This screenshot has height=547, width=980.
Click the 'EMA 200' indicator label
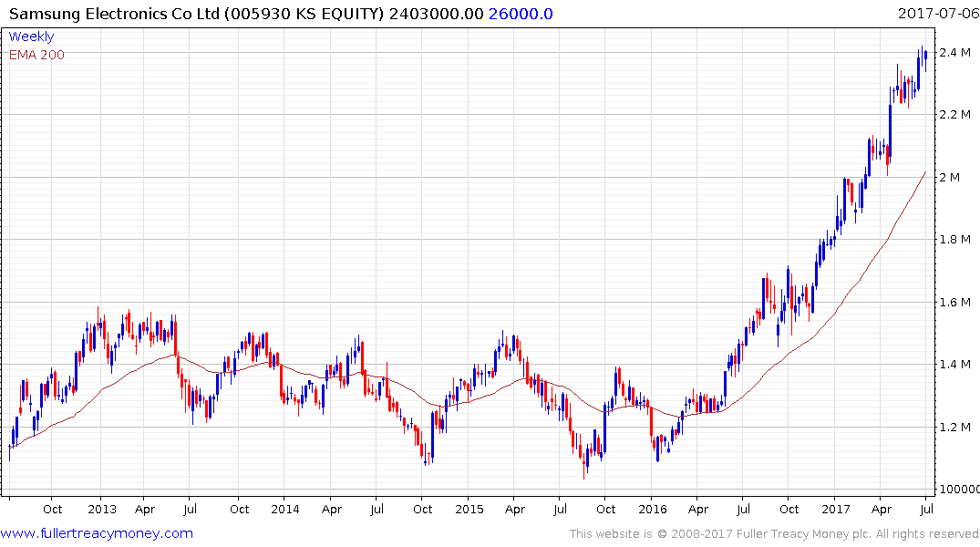pos(36,55)
